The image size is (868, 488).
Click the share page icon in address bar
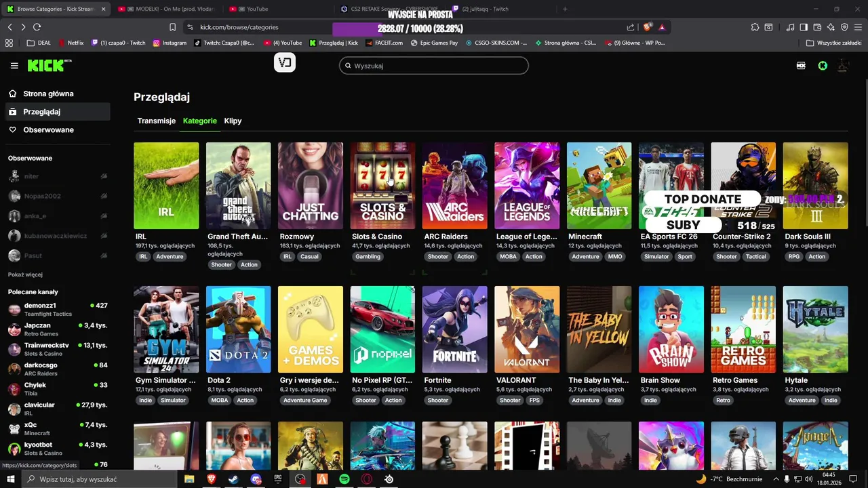click(x=631, y=27)
